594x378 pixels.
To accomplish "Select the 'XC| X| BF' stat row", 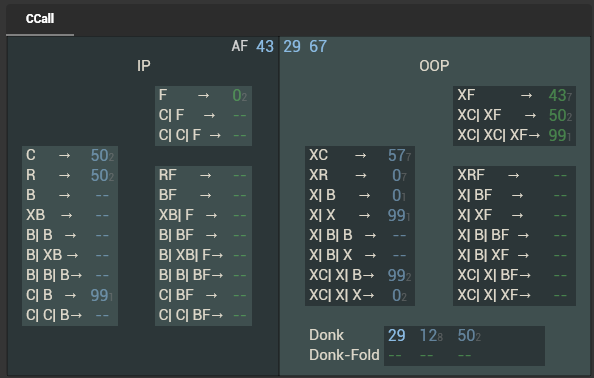I will [x=514, y=275].
